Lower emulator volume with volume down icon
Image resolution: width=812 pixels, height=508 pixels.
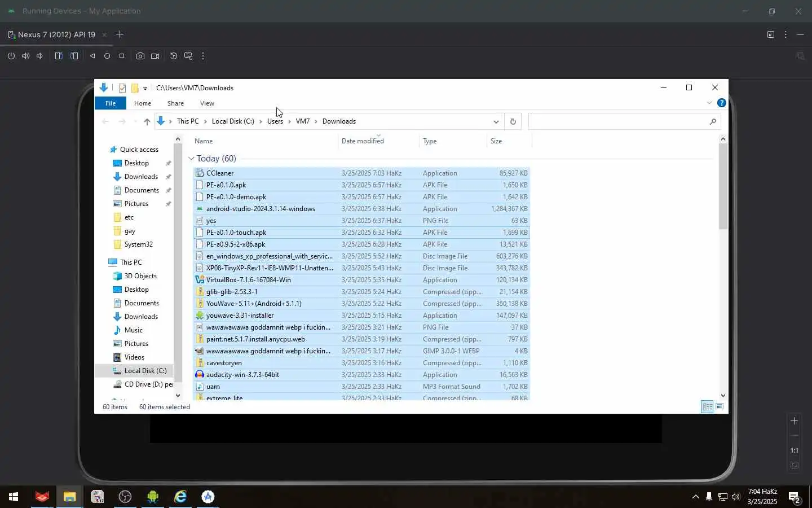[x=39, y=56]
